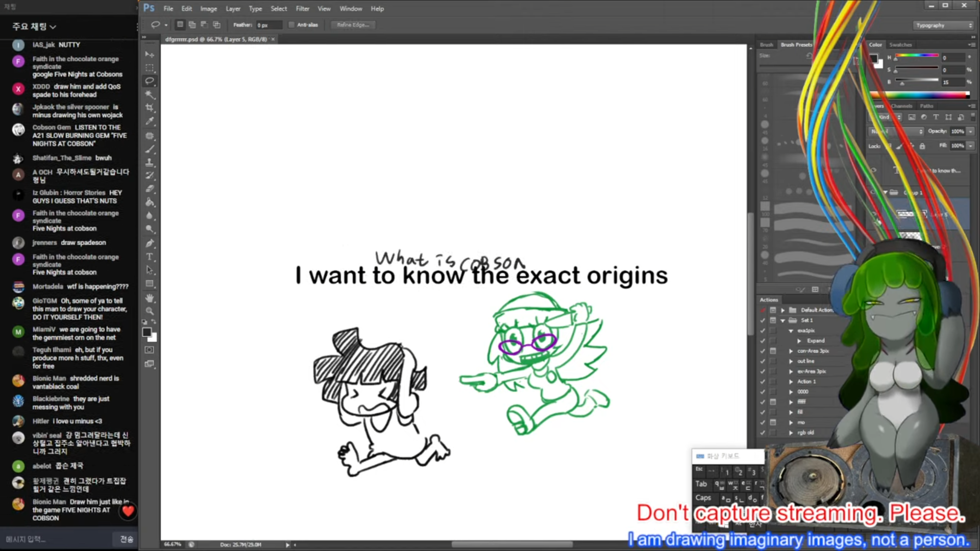Screen dimensions: 980x551
Task: Select the Magic Wand tool
Action: 150,94
